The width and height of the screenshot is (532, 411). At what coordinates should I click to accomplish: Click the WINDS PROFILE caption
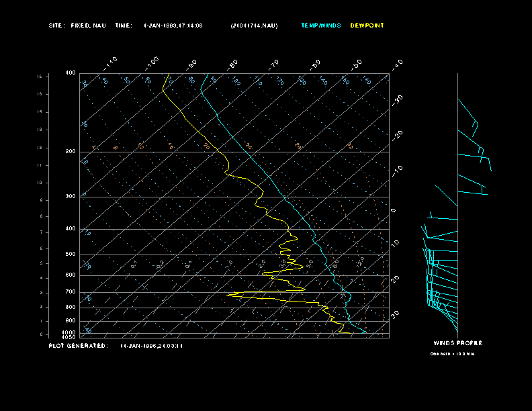[457, 343]
